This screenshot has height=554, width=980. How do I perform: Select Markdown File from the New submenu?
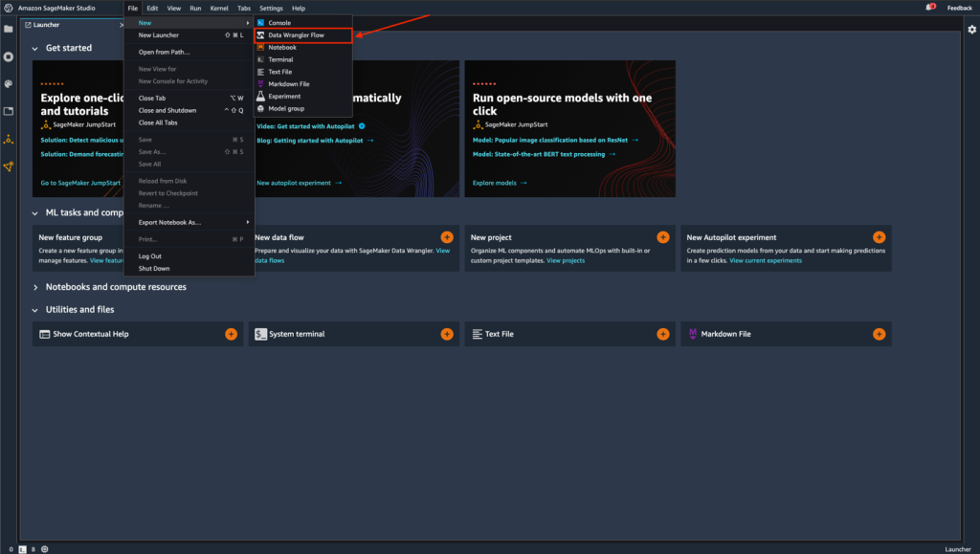tap(303, 83)
